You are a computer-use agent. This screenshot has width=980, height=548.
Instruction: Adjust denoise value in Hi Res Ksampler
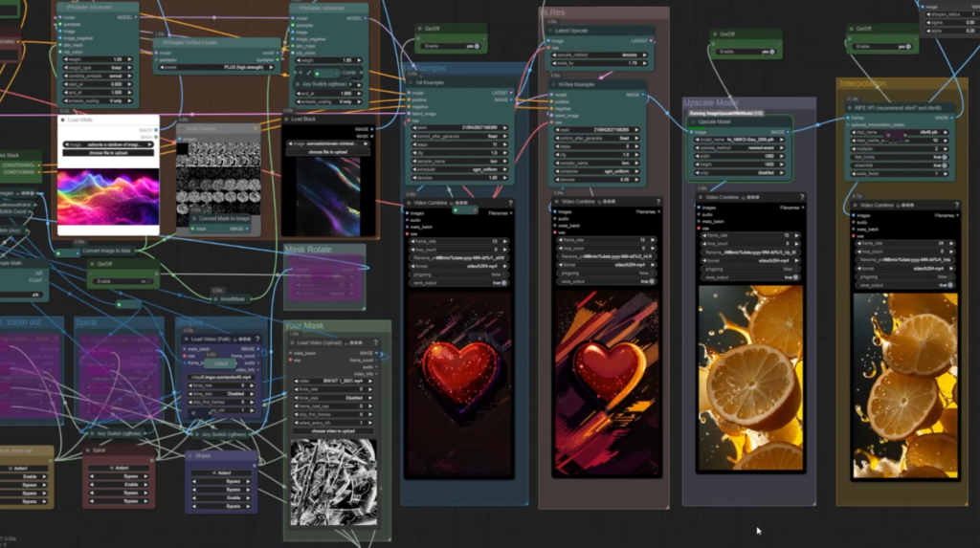pyautogui.click(x=599, y=180)
